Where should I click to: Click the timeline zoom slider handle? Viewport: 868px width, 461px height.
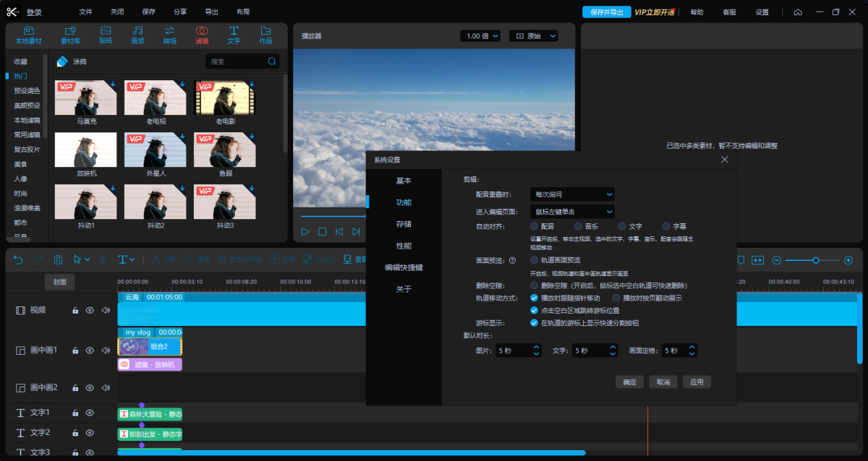point(816,260)
